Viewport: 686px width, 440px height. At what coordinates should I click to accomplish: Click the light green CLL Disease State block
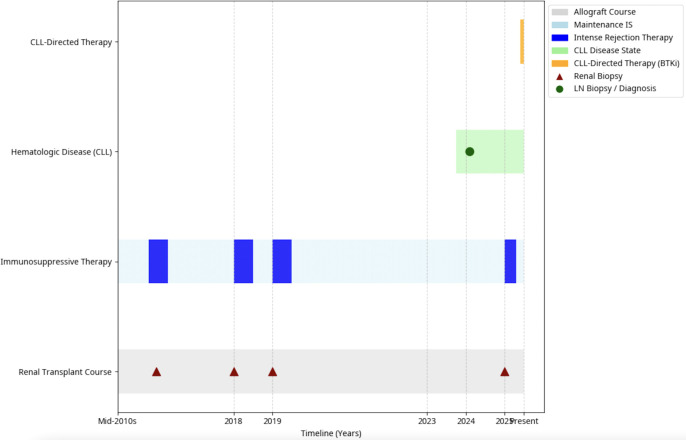[x=490, y=152]
